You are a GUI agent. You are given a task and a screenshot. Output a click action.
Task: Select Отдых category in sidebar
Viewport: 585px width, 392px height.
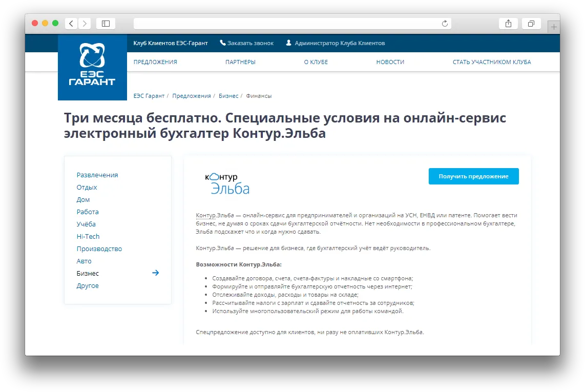(x=87, y=188)
